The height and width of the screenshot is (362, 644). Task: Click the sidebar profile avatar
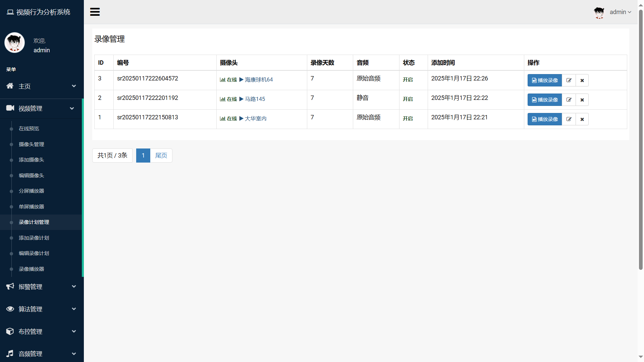[14, 43]
